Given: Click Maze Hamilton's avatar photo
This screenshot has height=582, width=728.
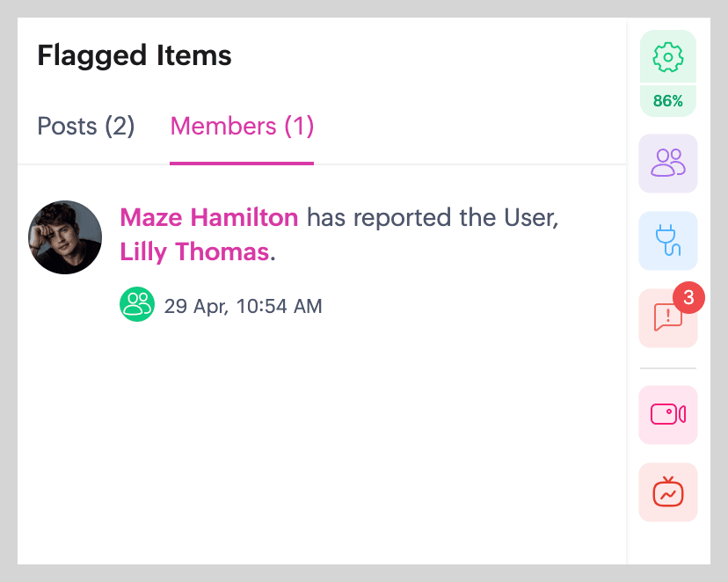Looking at the screenshot, I should click(x=65, y=237).
